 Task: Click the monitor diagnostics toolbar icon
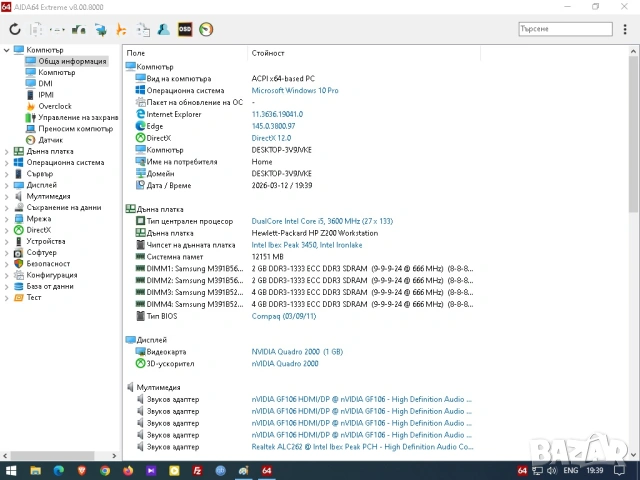[x=100, y=29]
